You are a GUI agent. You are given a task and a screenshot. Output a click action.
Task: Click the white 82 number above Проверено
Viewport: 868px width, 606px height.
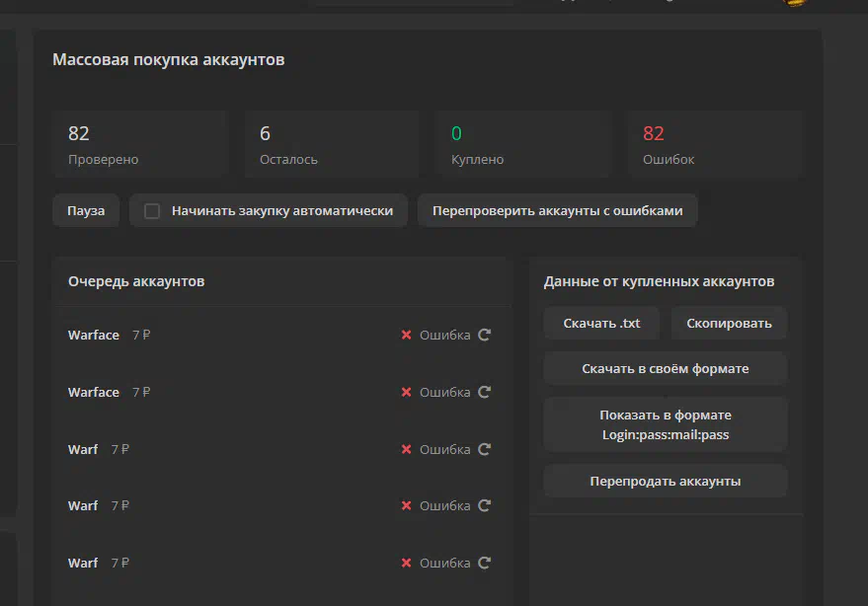79,133
